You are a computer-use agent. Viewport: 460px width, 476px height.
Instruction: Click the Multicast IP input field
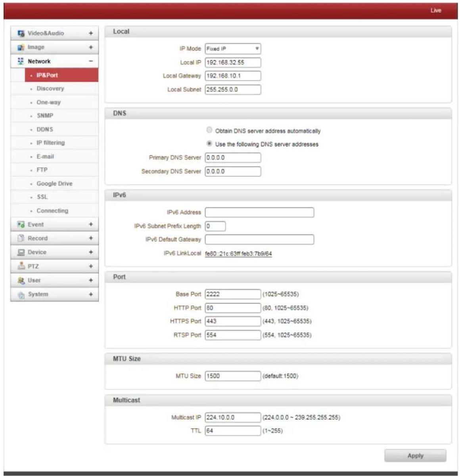(233, 417)
